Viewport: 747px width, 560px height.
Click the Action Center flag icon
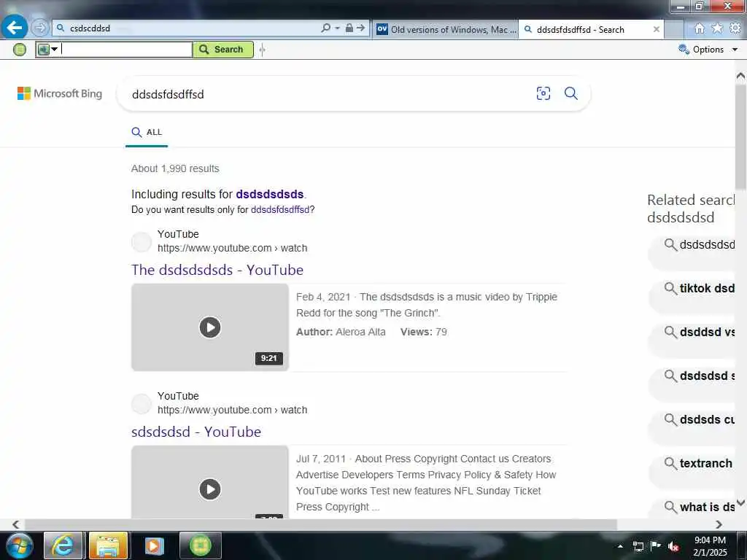656,546
